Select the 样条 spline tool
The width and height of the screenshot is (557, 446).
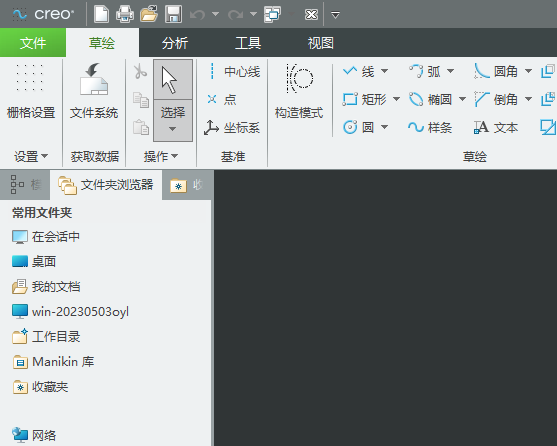430,127
